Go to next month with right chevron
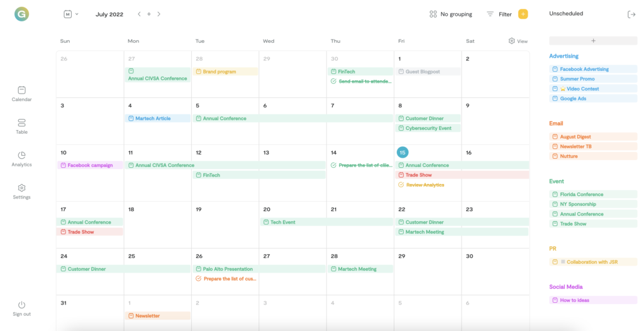The height and width of the screenshot is (331, 644). click(159, 14)
